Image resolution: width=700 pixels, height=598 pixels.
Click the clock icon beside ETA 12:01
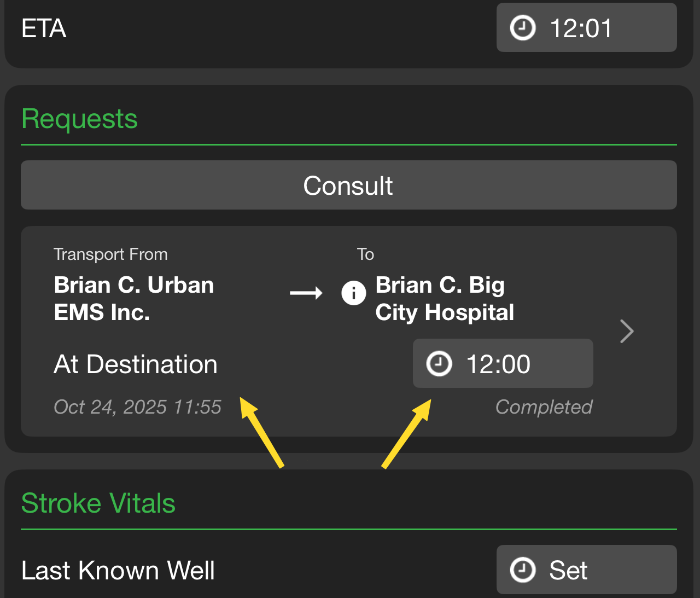(x=522, y=28)
